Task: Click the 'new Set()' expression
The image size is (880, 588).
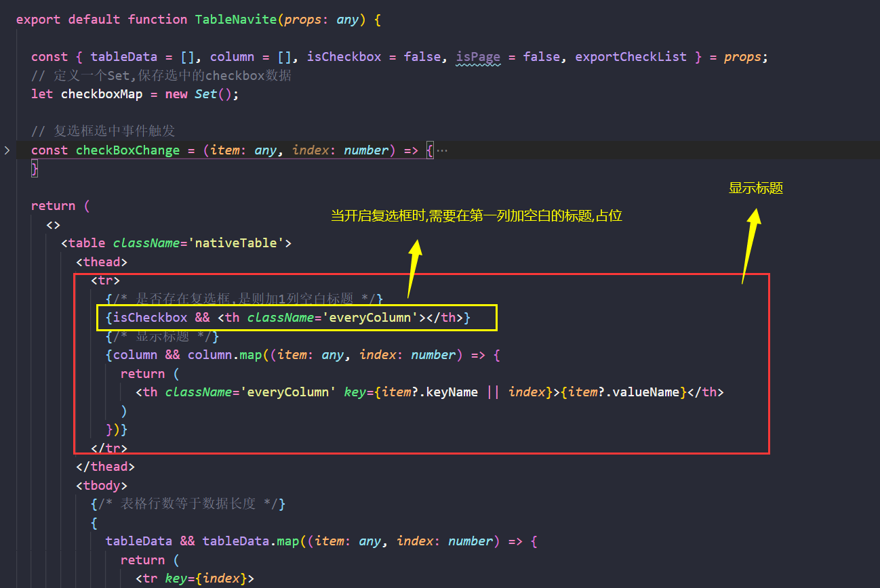Action: click(x=199, y=94)
